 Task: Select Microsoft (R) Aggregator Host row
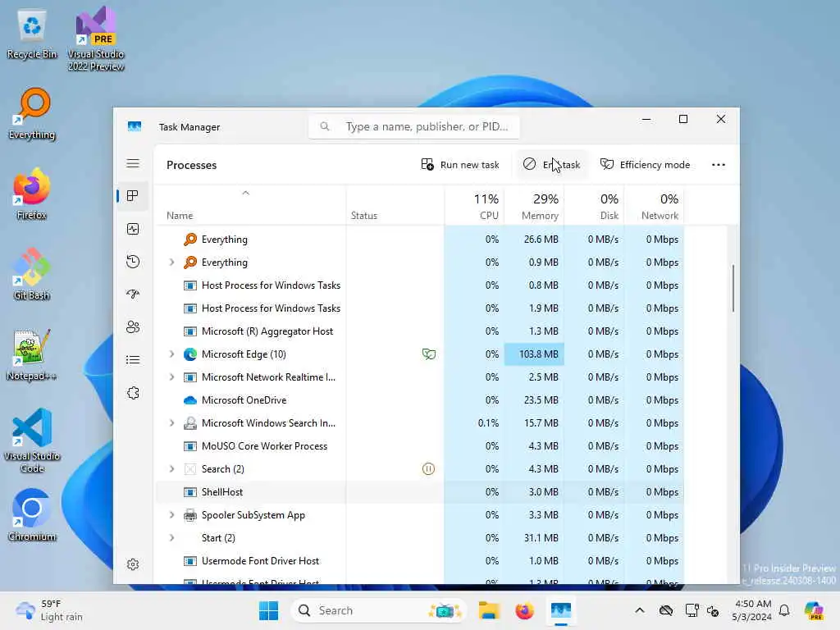[419, 331]
